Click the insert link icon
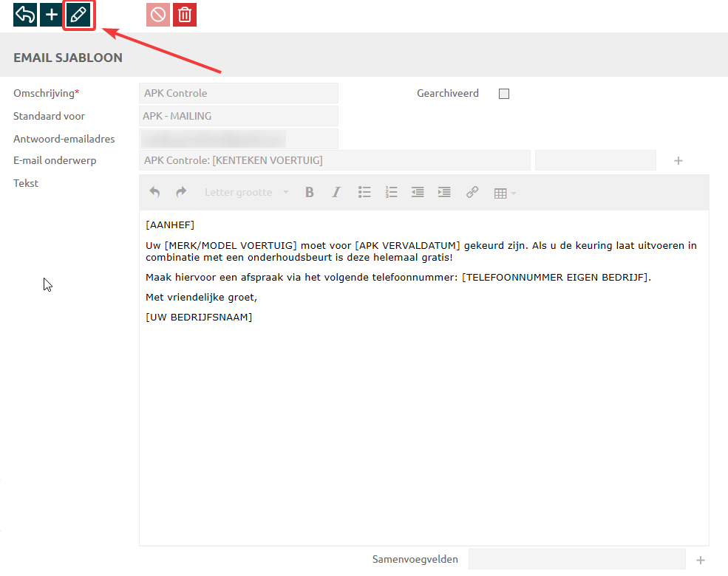Image resolution: width=728 pixels, height=576 pixels. click(472, 192)
